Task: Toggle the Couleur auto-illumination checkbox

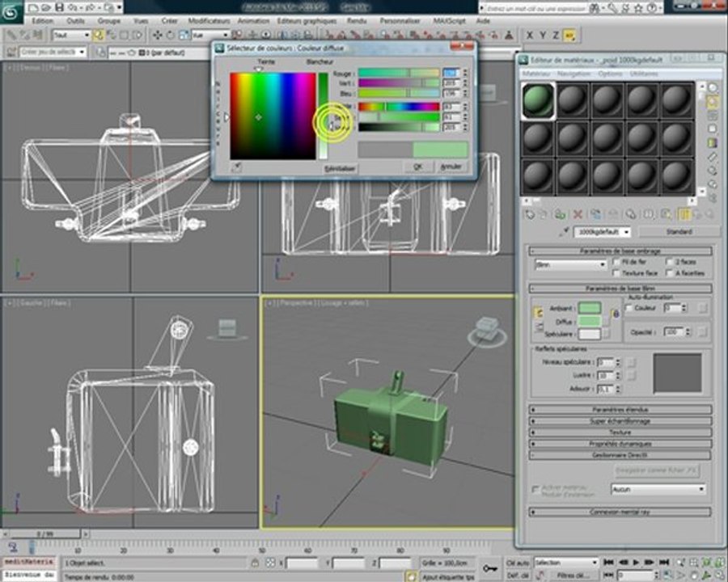Action: [x=629, y=308]
